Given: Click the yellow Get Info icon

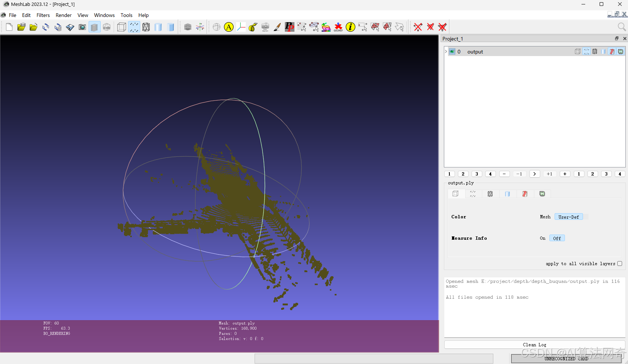Looking at the screenshot, I should [x=351, y=27].
